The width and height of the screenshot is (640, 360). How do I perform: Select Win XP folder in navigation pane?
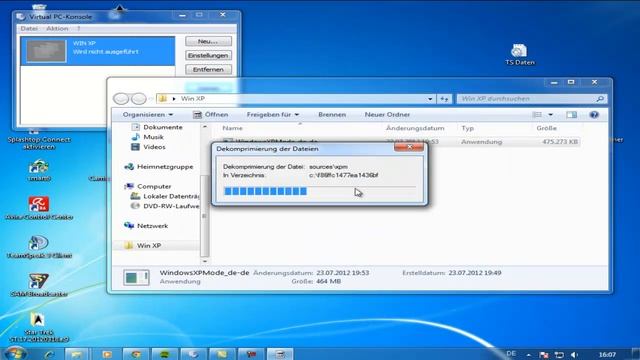coord(157,245)
